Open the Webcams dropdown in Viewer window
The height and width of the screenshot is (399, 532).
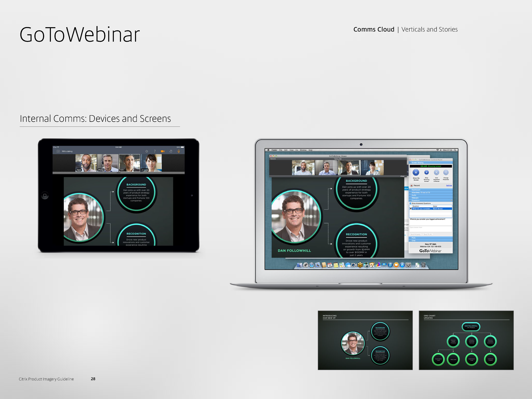(274, 159)
